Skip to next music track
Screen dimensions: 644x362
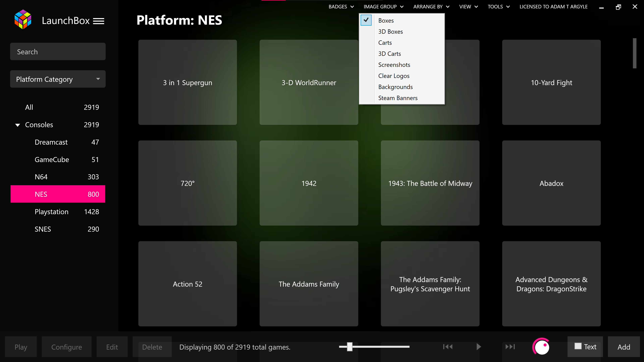pyautogui.click(x=510, y=347)
